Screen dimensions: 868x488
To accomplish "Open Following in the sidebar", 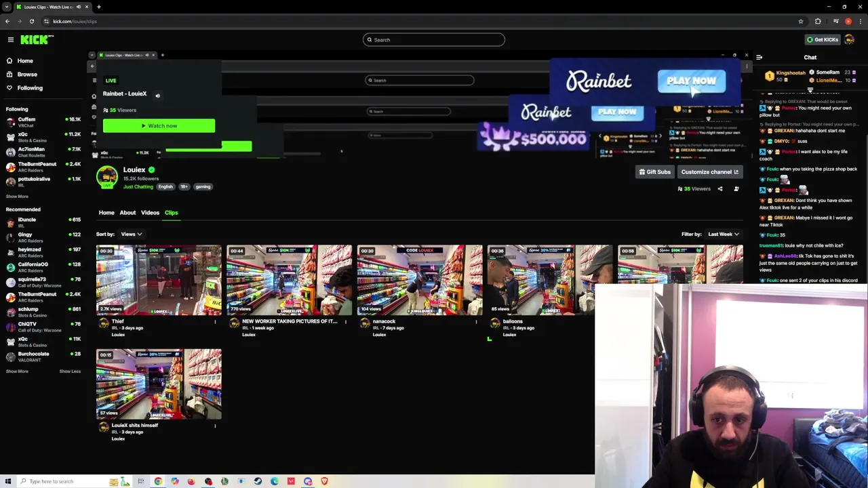I will click(x=30, y=88).
